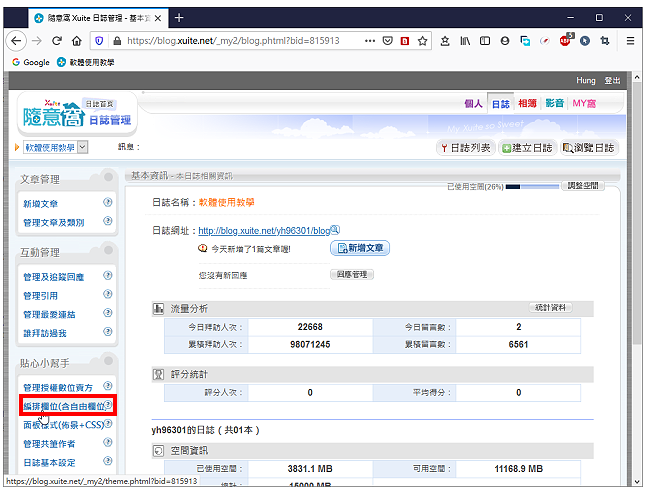This screenshot has width=652, height=495.
Task: Collapse the 文章管理 sidebar section
Action: pyautogui.click(x=109, y=177)
